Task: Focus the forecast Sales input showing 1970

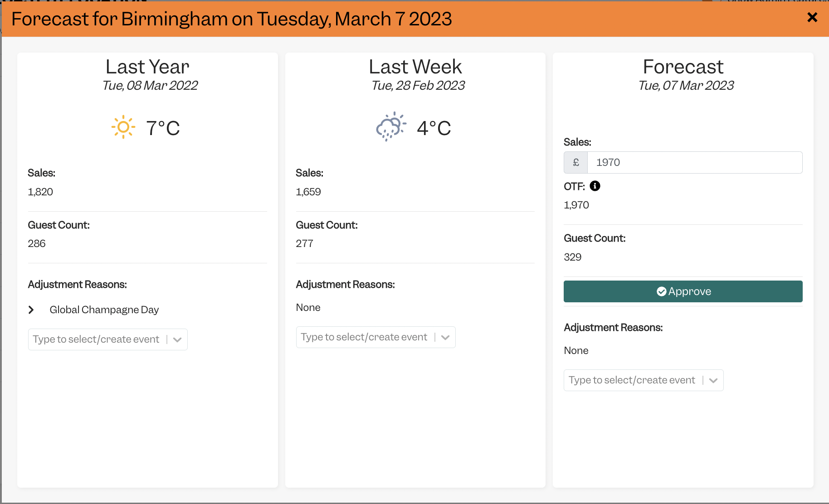Action: [x=695, y=162]
